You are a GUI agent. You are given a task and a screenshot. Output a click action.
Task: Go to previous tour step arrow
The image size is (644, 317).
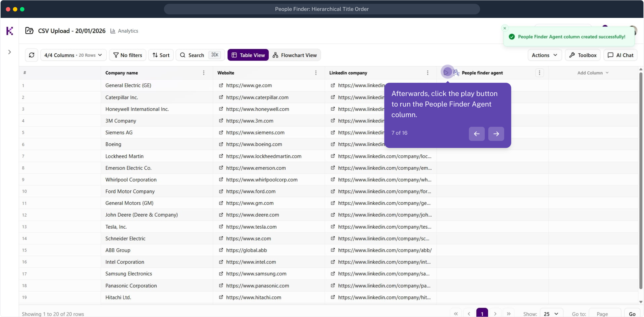click(477, 134)
